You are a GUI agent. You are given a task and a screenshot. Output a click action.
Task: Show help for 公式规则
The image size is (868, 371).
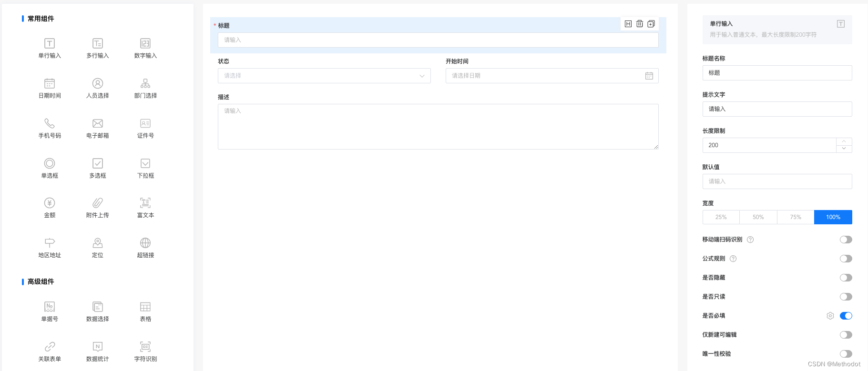pyautogui.click(x=733, y=259)
